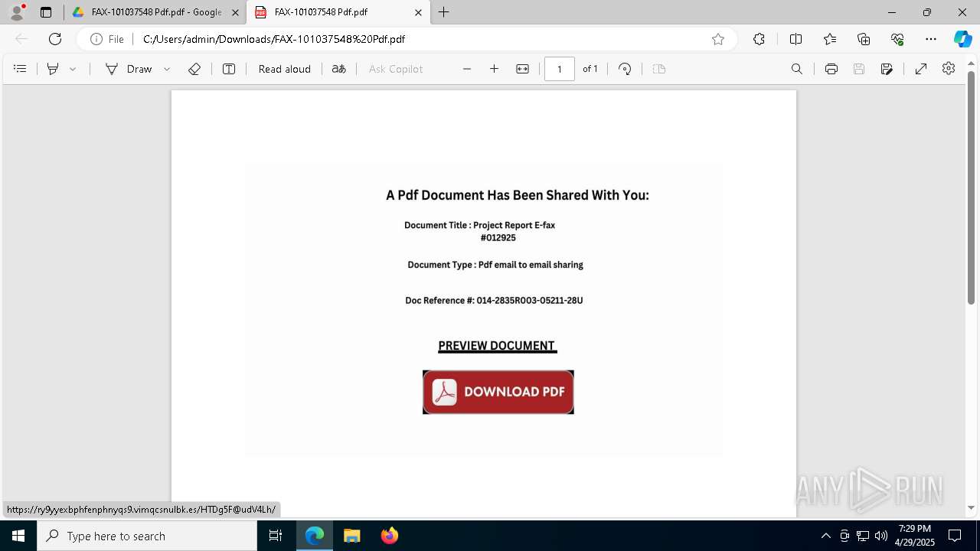Click the address bar file path

tap(274, 39)
